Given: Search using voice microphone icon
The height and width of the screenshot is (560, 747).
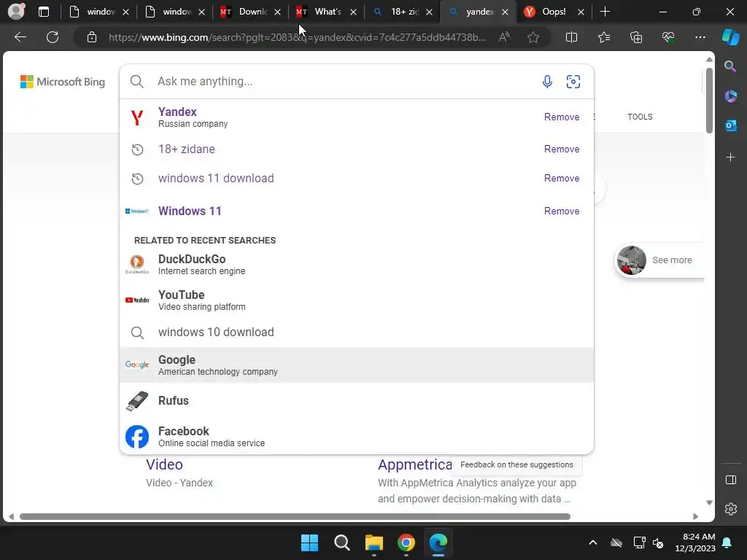Looking at the screenshot, I should coord(547,82).
